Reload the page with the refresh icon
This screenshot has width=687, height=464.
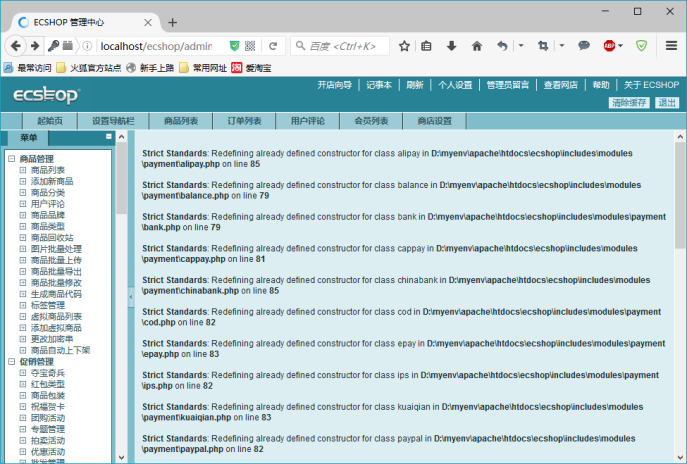[x=273, y=46]
